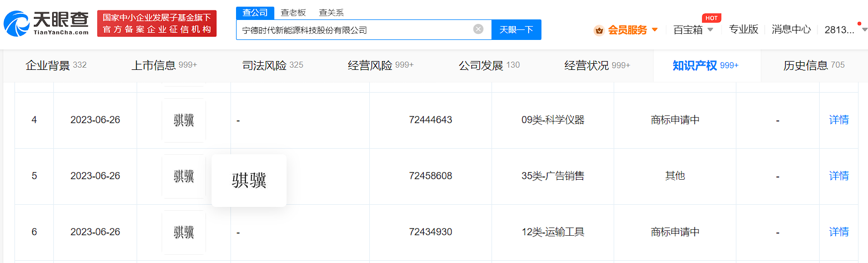This screenshot has height=263, width=868.
Task: Select the 查老板 search tab
Action: tap(293, 13)
